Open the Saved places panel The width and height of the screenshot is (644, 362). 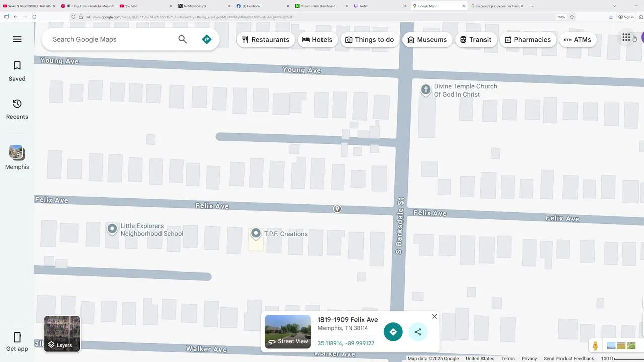tap(17, 71)
